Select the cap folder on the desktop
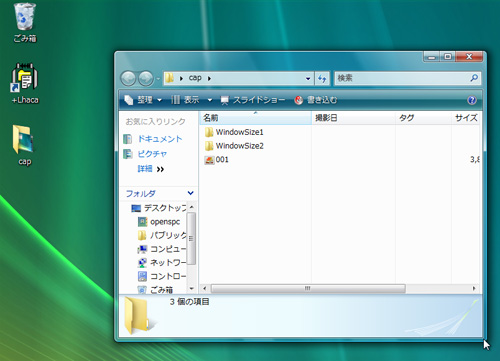This screenshot has width=500, height=361. 24,145
